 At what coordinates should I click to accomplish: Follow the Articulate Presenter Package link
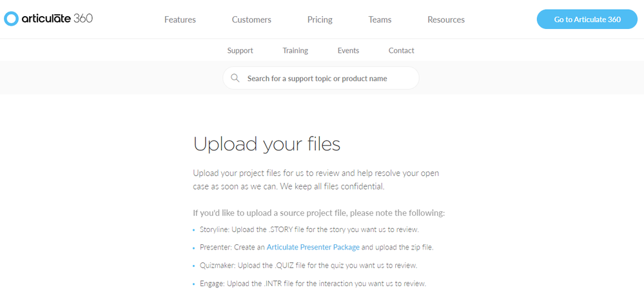click(x=313, y=247)
